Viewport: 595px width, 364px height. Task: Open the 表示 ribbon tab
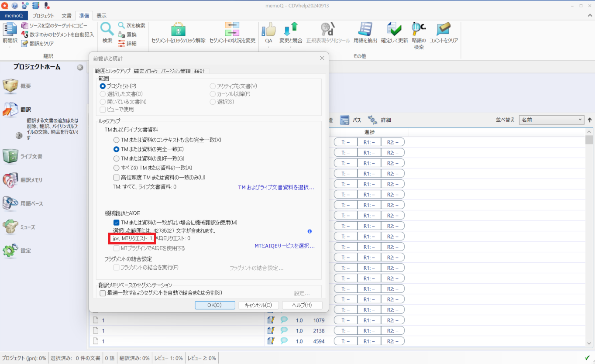101,15
